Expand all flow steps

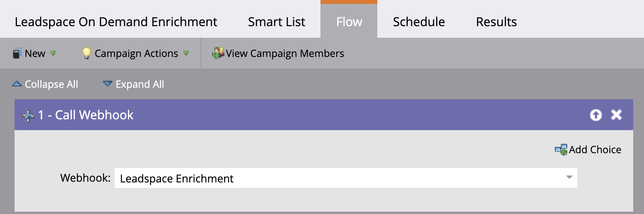[x=134, y=84]
